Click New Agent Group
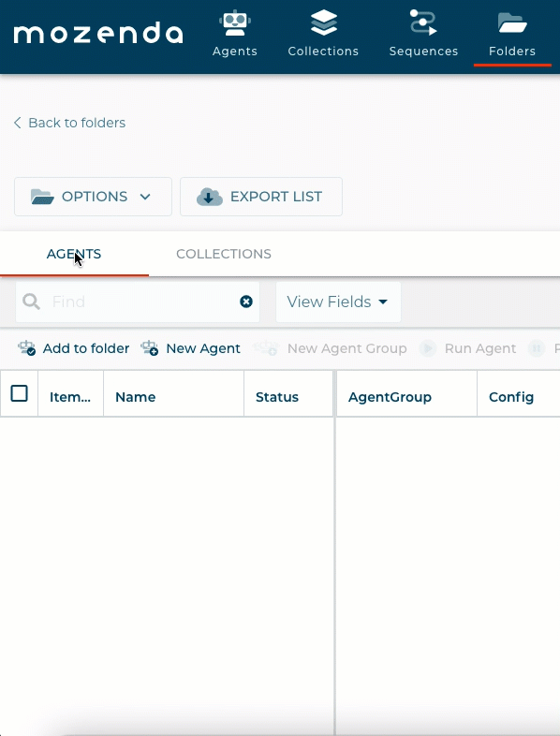 point(330,348)
